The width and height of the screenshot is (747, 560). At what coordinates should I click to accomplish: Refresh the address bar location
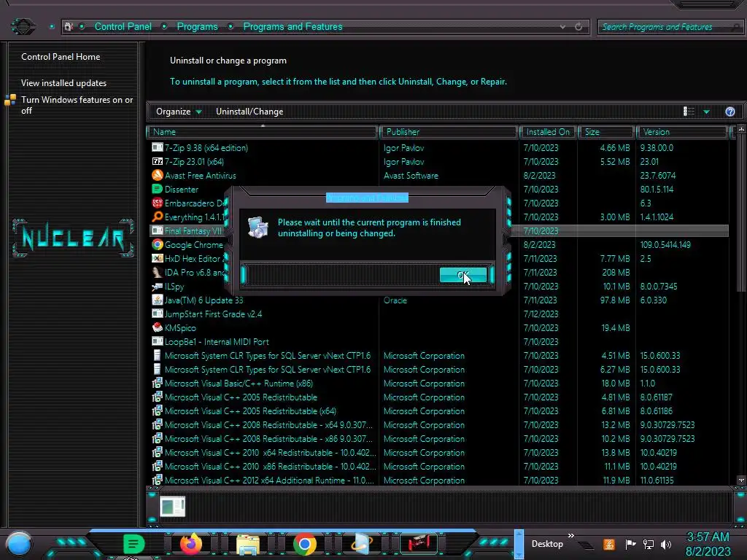point(578,27)
